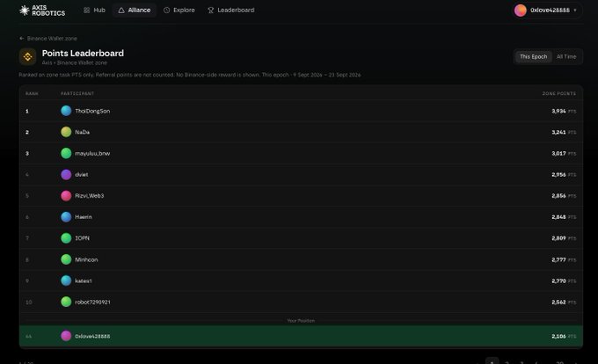
Task: Click mayuluu_bnw's avatar
Action: pos(66,153)
